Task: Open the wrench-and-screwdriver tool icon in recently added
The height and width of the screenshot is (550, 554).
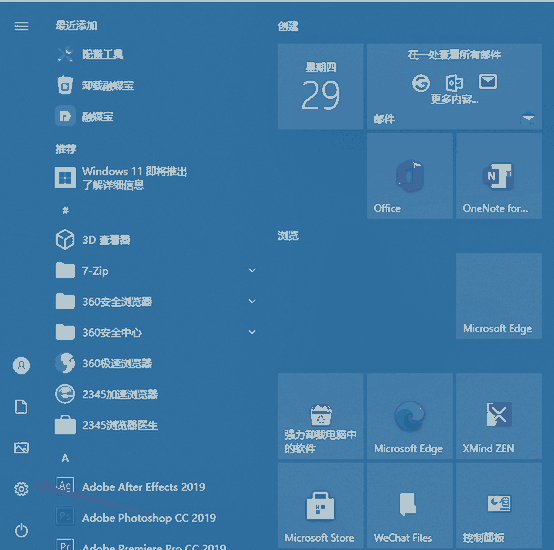Action: tap(65, 54)
